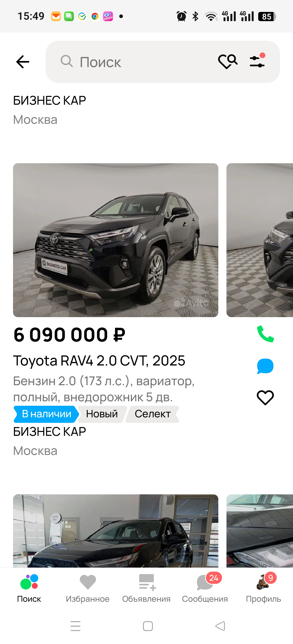293x644 pixels.
Task: Open Toyota RAV4 2.0 CVT, 2025 title
Action: click(99, 360)
